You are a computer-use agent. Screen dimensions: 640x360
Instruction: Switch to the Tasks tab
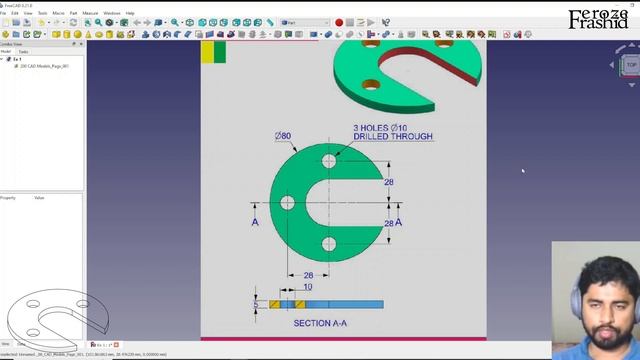point(23,52)
